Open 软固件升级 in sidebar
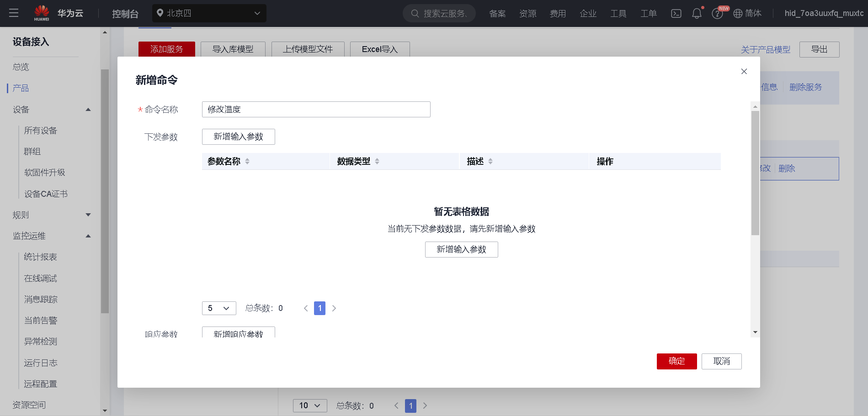The width and height of the screenshot is (868, 416). point(45,173)
